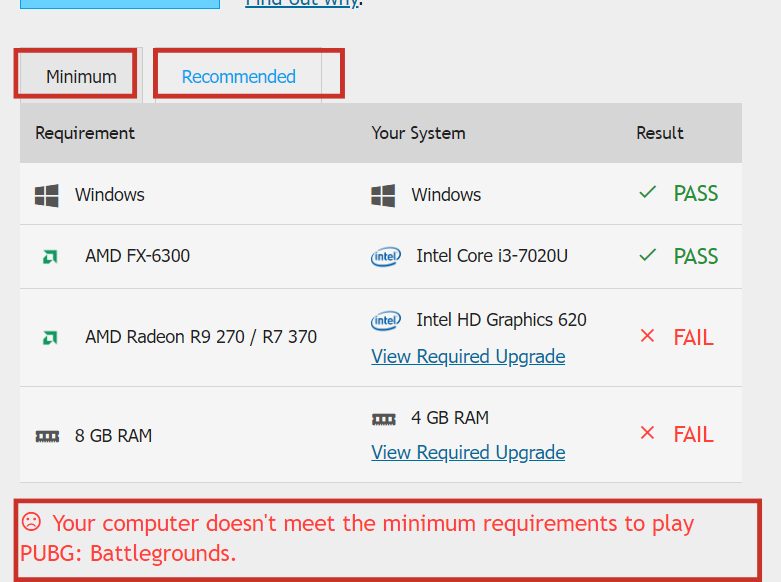Select the '8 GB RAM' requirement text
Image resolution: width=781 pixels, height=582 pixels.
point(114,436)
